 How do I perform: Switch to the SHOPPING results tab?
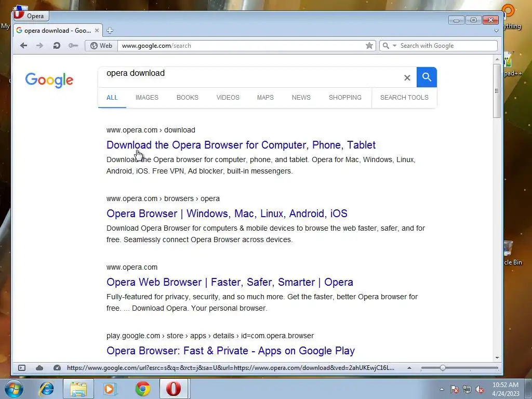(345, 97)
